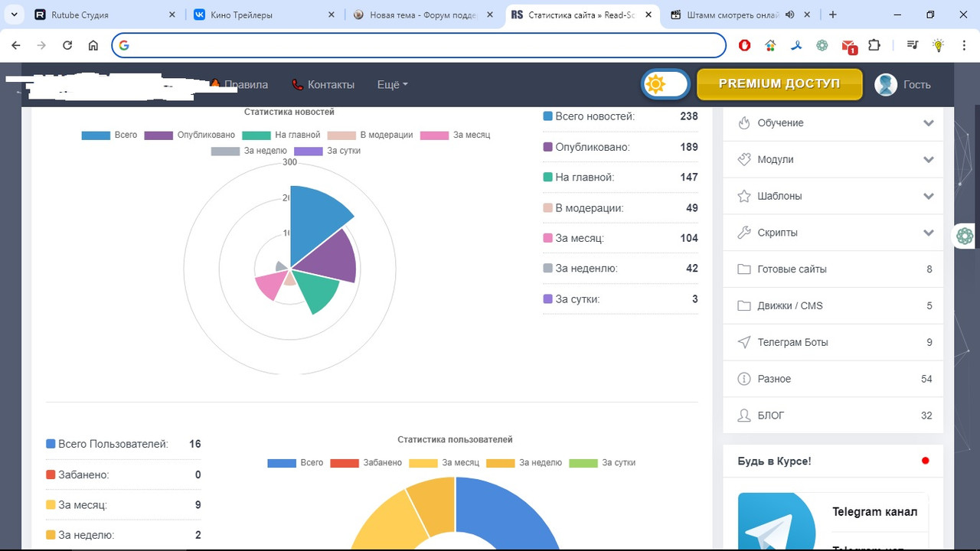Viewport: 980px width, 551px height.
Task: Toggle Забанено legend in users chart
Action: point(366,463)
